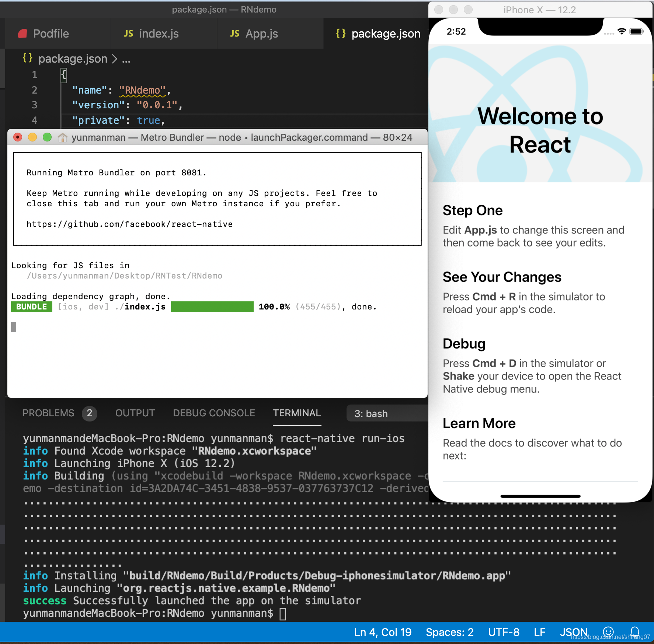Click the simulator's Wi-Fi status icon
Screen dimensions: 654x644
[622, 31]
